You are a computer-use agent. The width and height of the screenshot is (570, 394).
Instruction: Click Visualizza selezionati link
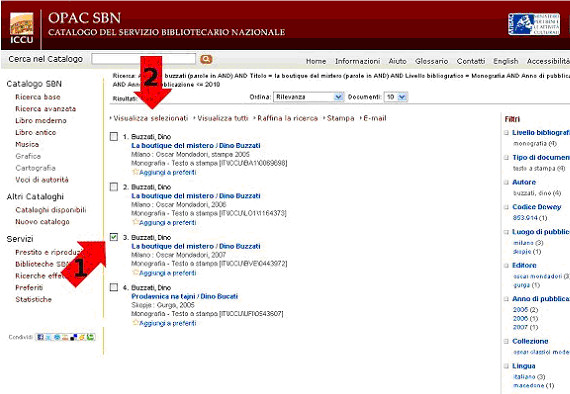click(150, 118)
